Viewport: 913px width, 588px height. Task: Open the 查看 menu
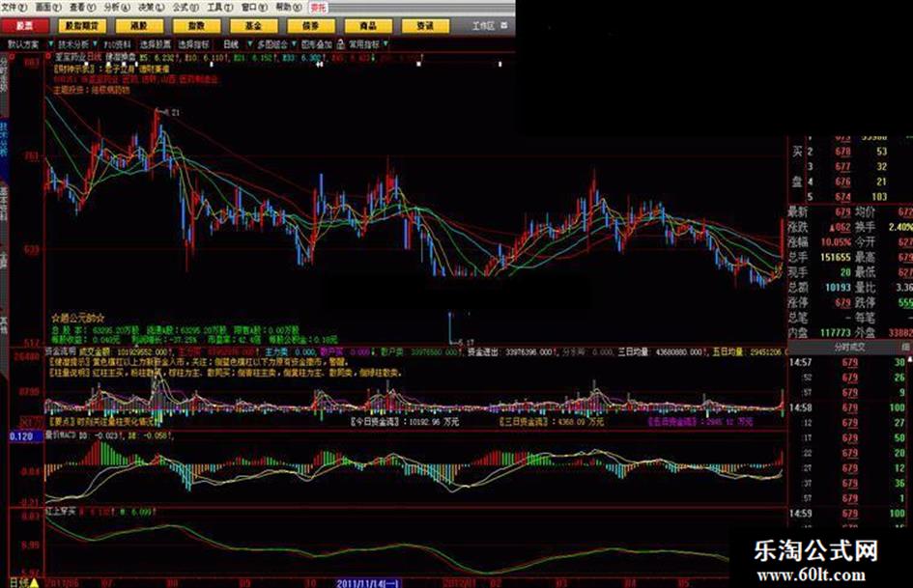tap(82, 7)
